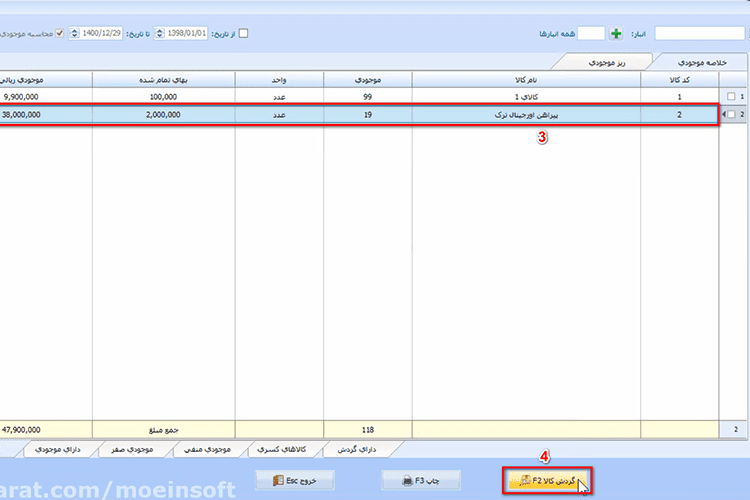
Task: Click the stepper on the 1398/01/01 date
Action: coord(160,33)
